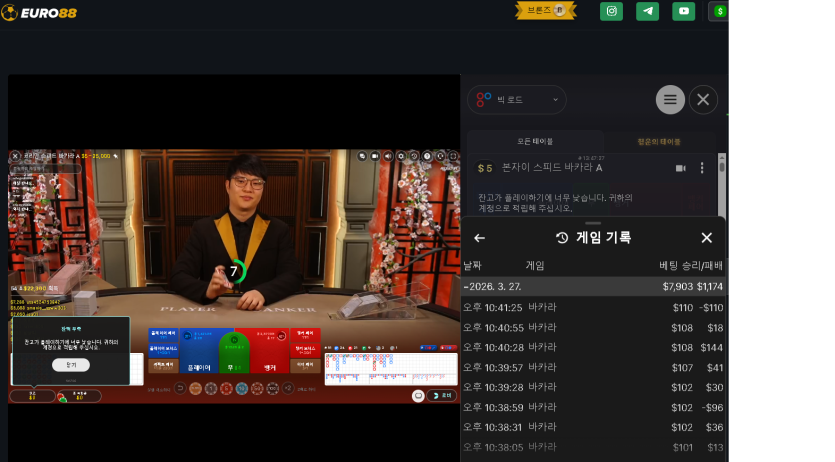Select the 1 value chip
Image resolution: width=835 pixels, height=462 pixels.
211,389
